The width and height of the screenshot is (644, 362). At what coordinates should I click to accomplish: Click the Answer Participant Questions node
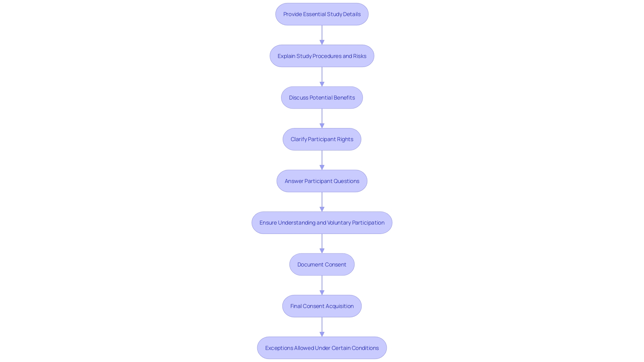[x=322, y=181]
